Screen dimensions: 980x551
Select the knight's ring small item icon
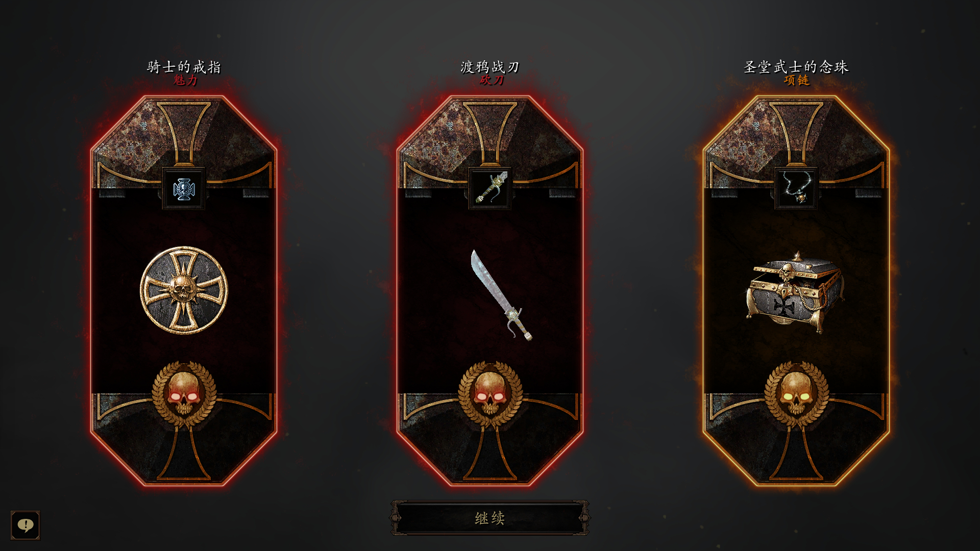[184, 189]
